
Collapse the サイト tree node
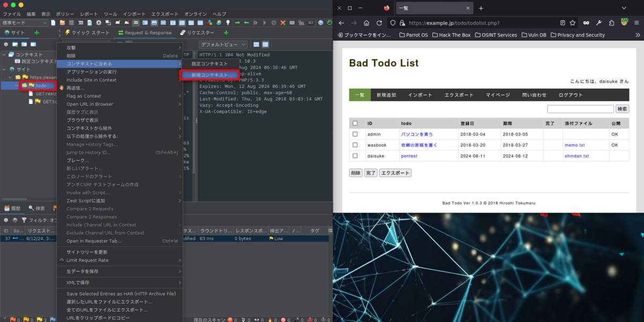(5, 69)
